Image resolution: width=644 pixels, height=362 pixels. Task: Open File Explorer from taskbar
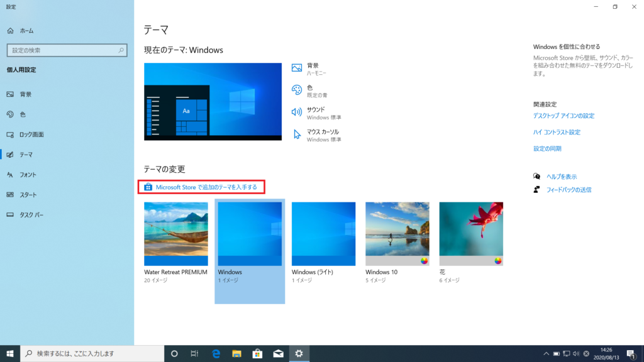point(236,353)
